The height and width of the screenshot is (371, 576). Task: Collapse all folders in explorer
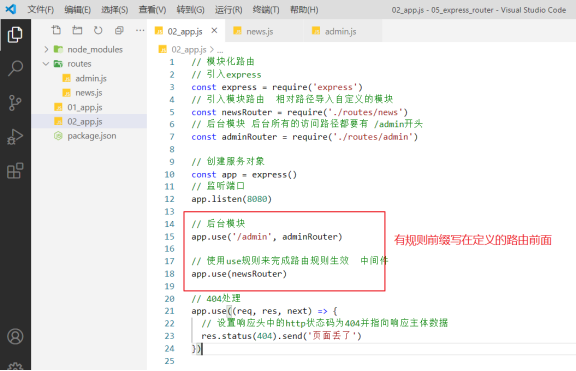click(x=119, y=30)
